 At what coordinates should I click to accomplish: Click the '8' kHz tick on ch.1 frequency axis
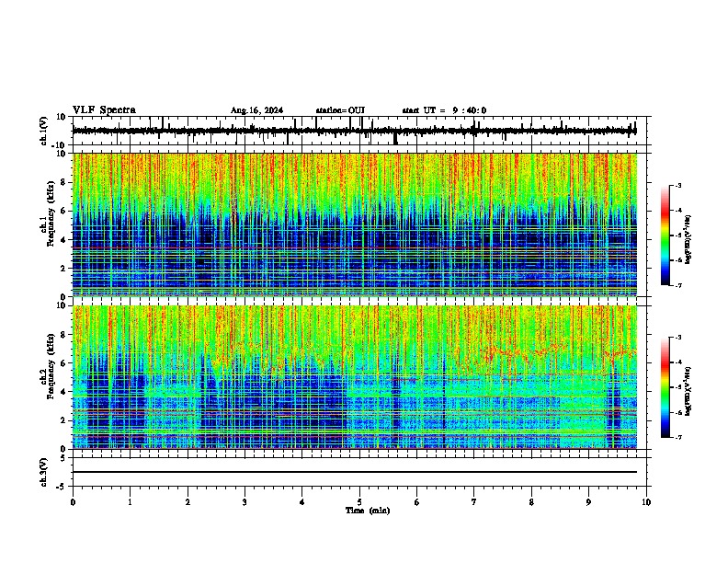64,182
